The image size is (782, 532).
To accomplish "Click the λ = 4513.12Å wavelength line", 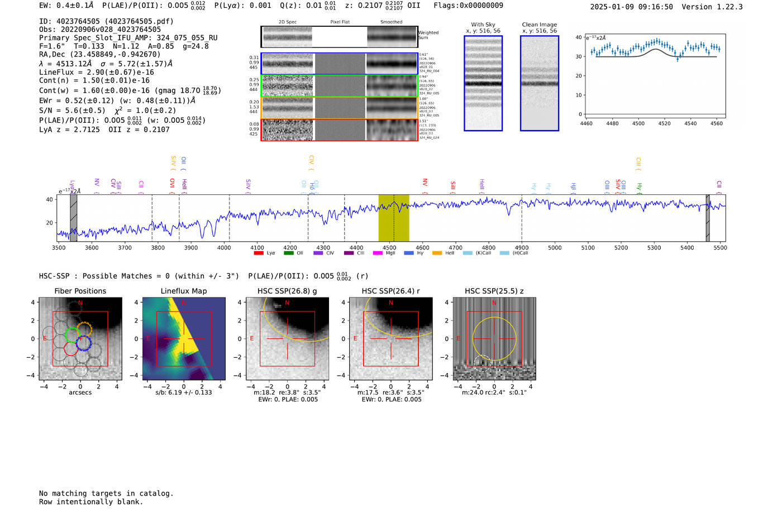I will pyautogui.click(x=107, y=64).
